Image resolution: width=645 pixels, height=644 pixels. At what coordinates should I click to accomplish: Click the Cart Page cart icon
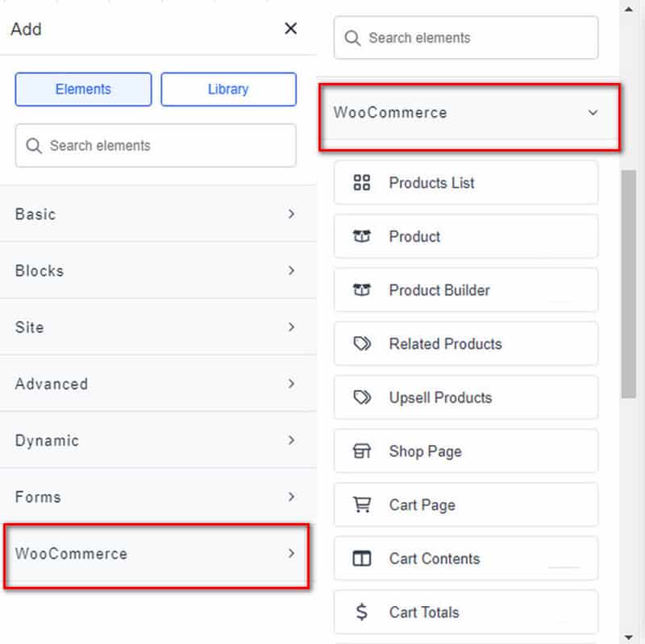(362, 505)
